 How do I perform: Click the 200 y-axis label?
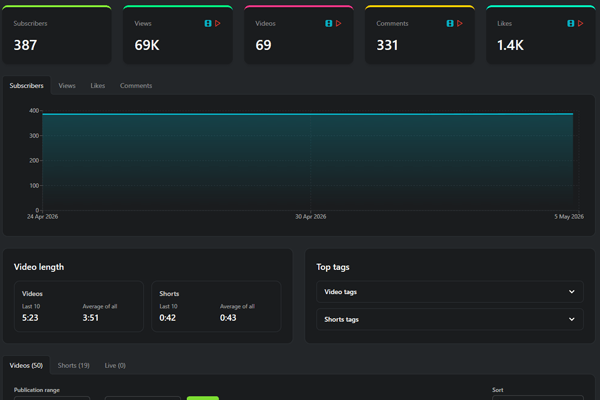(34, 160)
